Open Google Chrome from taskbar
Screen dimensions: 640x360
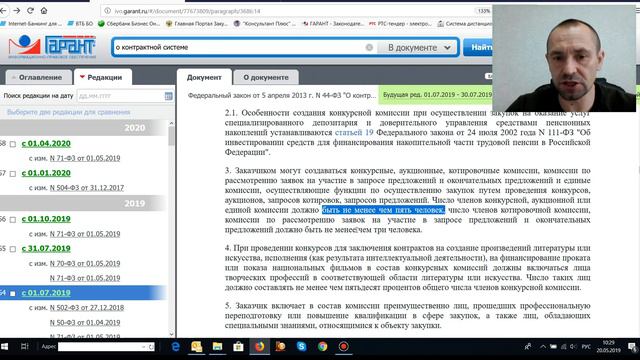pyautogui.click(x=322, y=347)
